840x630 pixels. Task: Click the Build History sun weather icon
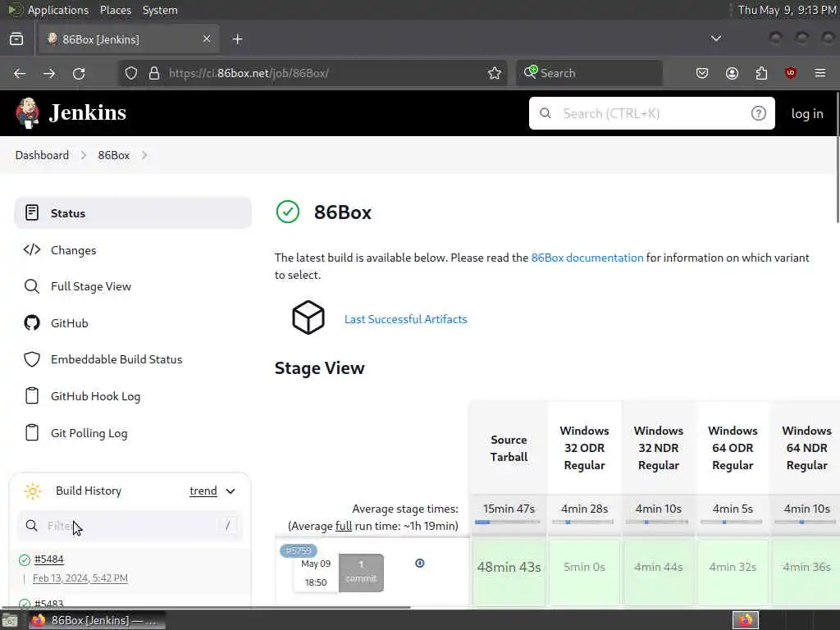tap(32, 491)
